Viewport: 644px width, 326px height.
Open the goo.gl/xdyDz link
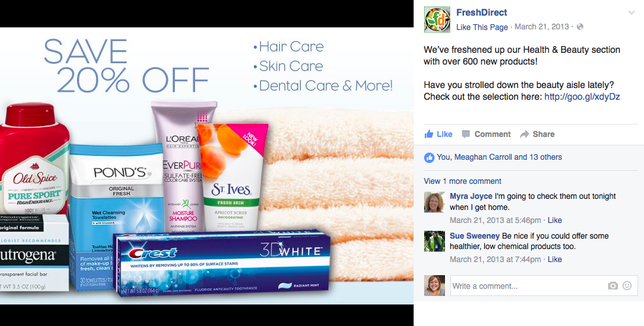coord(582,97)
